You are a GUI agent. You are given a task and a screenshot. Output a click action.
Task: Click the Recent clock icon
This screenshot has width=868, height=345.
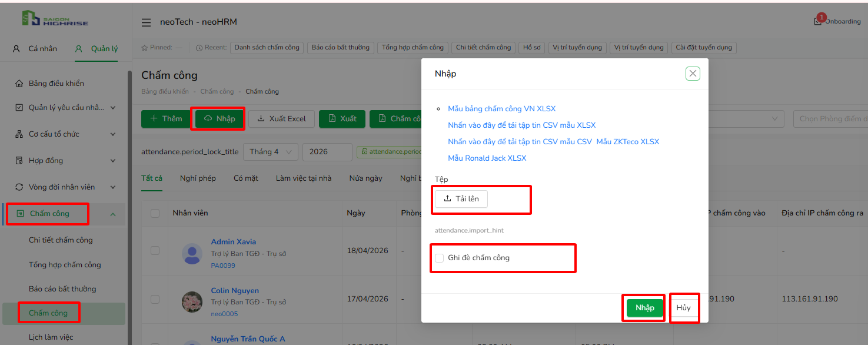coord(199,48)
